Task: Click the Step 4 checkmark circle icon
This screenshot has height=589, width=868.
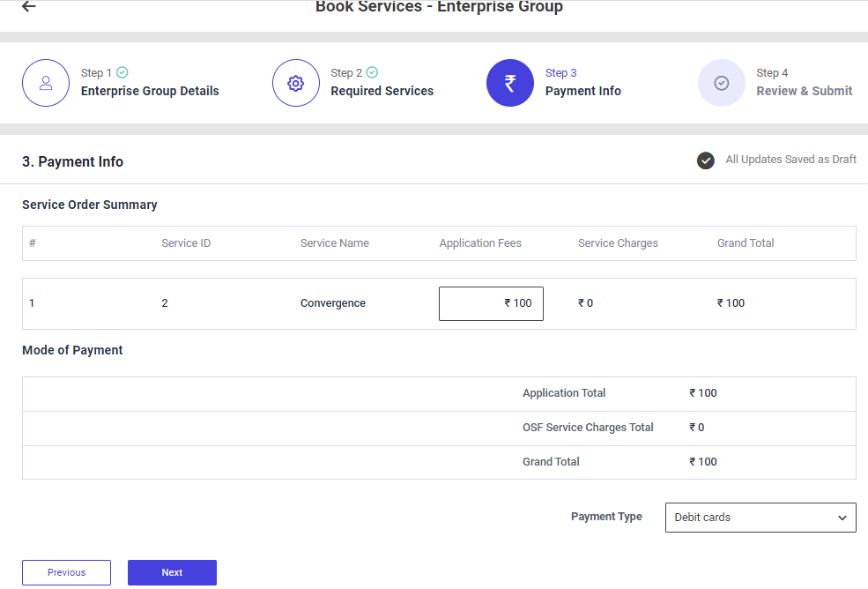Action: (x=722, y=83)
